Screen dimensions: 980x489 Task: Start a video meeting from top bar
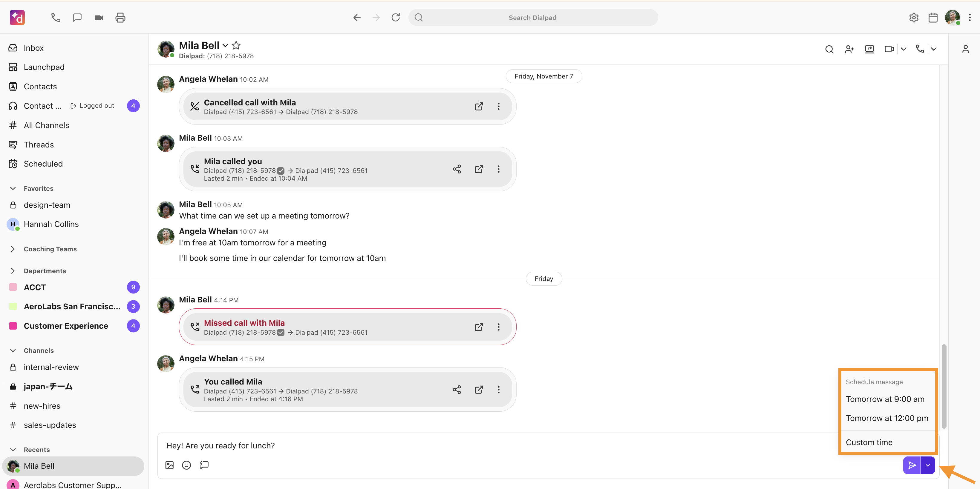click(99, 18)
